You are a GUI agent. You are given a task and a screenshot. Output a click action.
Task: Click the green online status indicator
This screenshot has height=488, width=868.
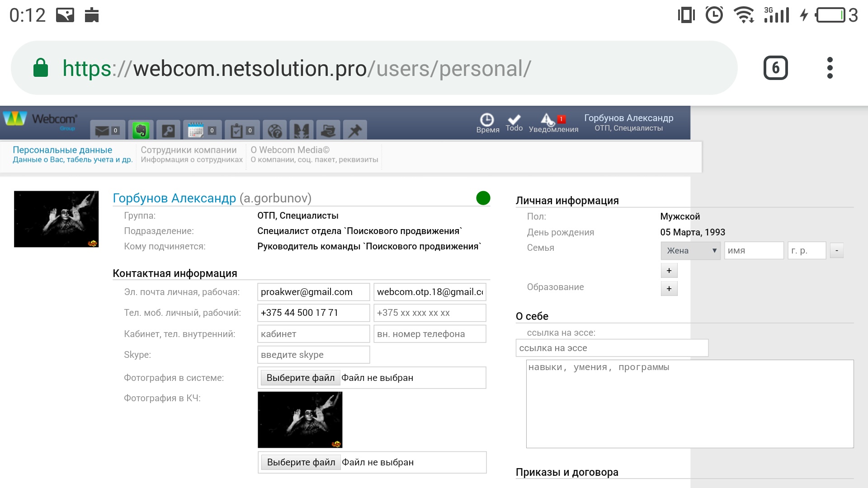tap(483, 198)
